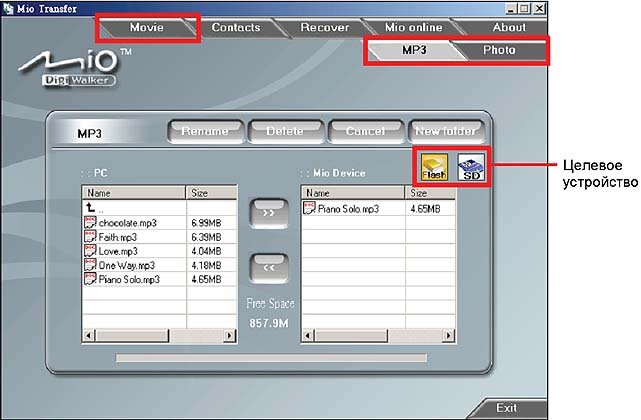Copy files back to PC with << button
Screen dimensions: 641x420
pos(269,268)
